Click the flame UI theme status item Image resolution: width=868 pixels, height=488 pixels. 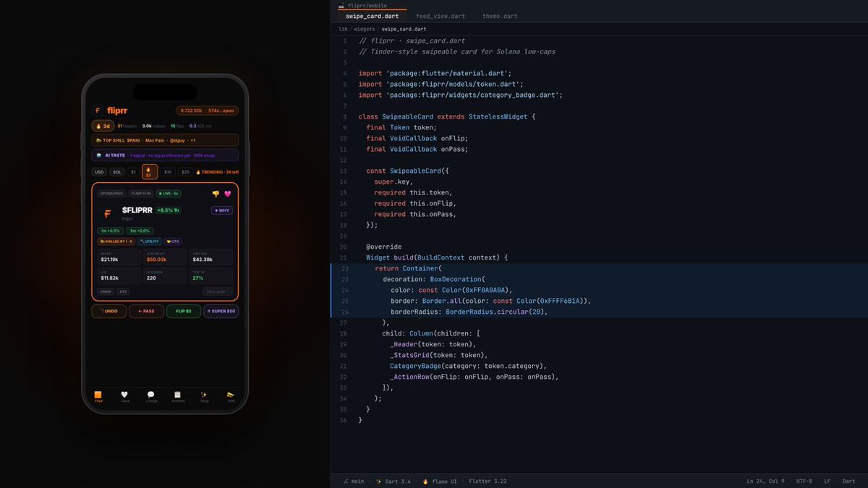440,481
